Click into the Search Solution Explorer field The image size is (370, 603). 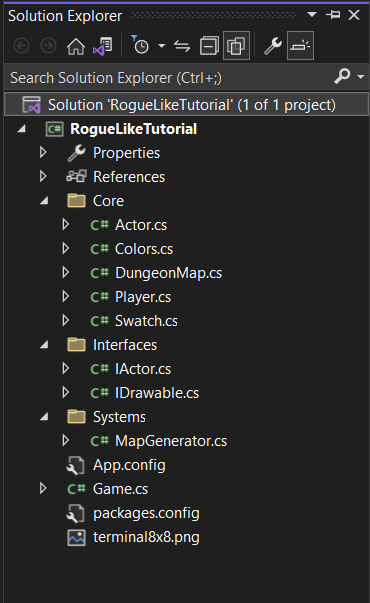click(169, 78)
